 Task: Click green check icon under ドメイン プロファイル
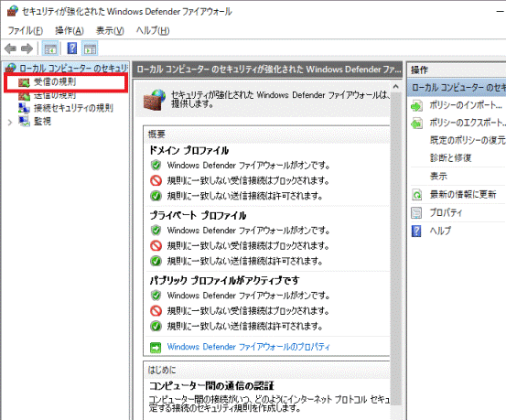pos(156,196)
